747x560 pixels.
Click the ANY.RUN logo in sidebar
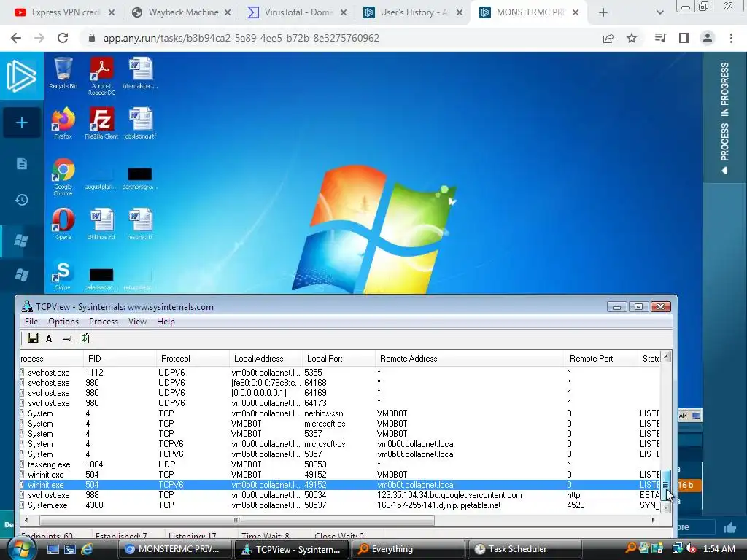21,76
